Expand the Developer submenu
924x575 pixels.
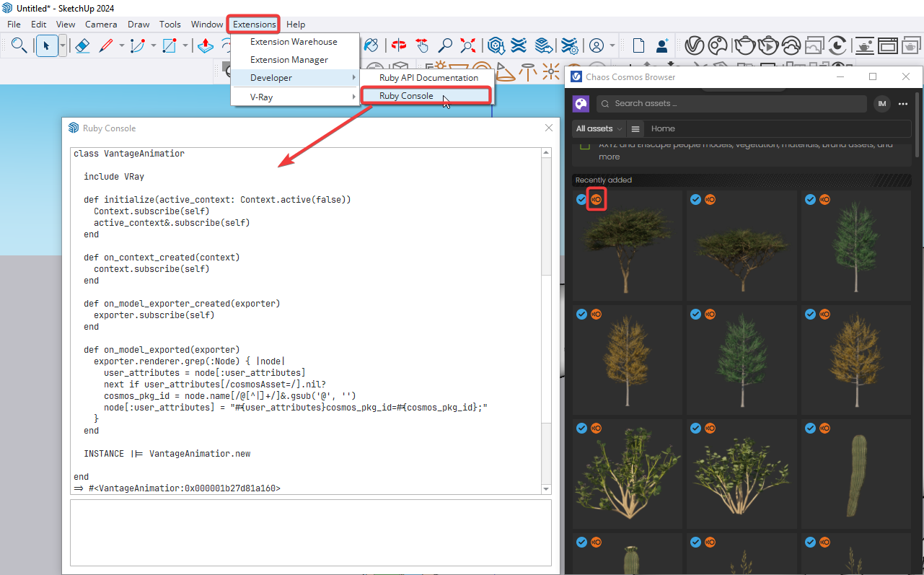[x=295, y=78]
